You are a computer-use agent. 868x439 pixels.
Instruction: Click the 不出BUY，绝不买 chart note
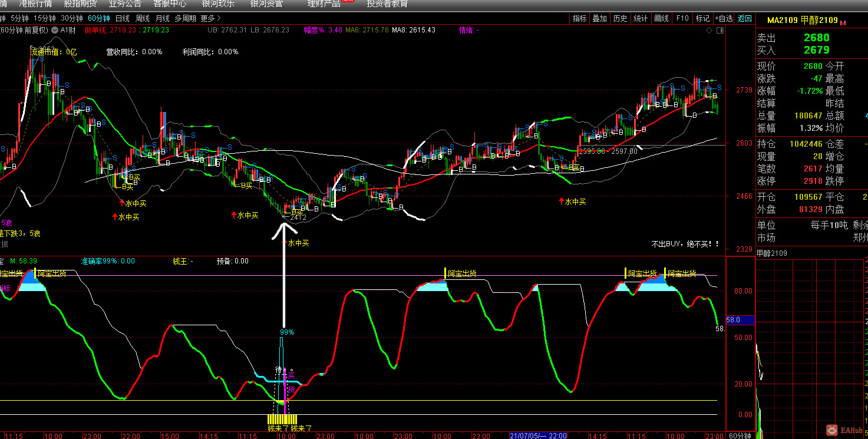click(685, 243)
